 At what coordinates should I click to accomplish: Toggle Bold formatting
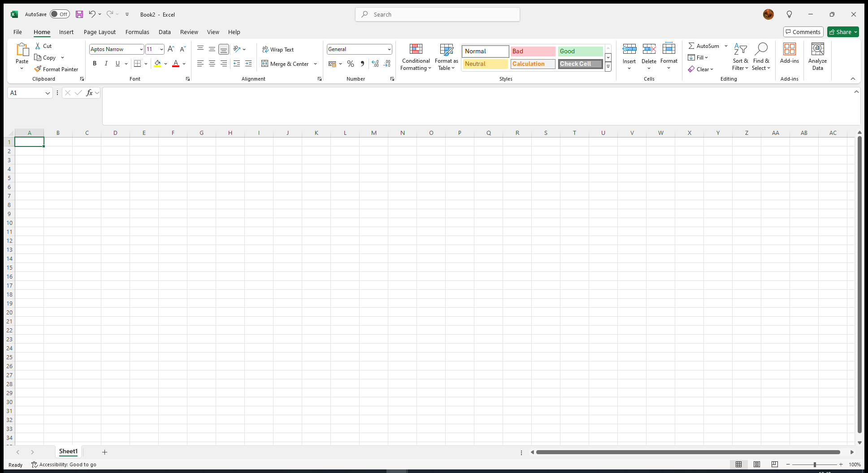(x=95, y=64)
